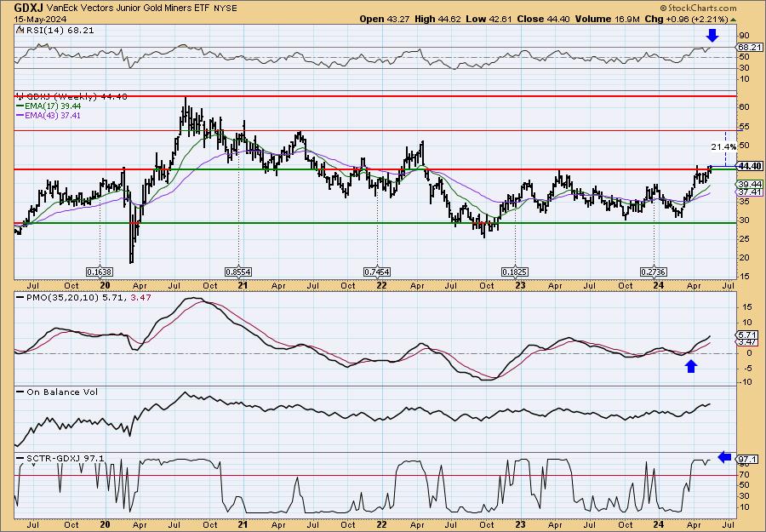Click the 0.1638 value label
The image size is (766, 532).
100,272
